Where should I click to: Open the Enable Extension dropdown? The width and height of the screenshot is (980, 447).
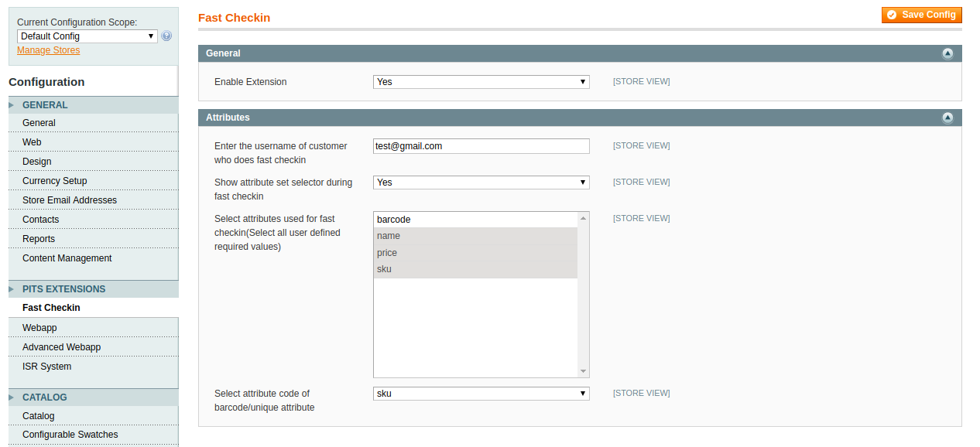click(x=481, y=82)
